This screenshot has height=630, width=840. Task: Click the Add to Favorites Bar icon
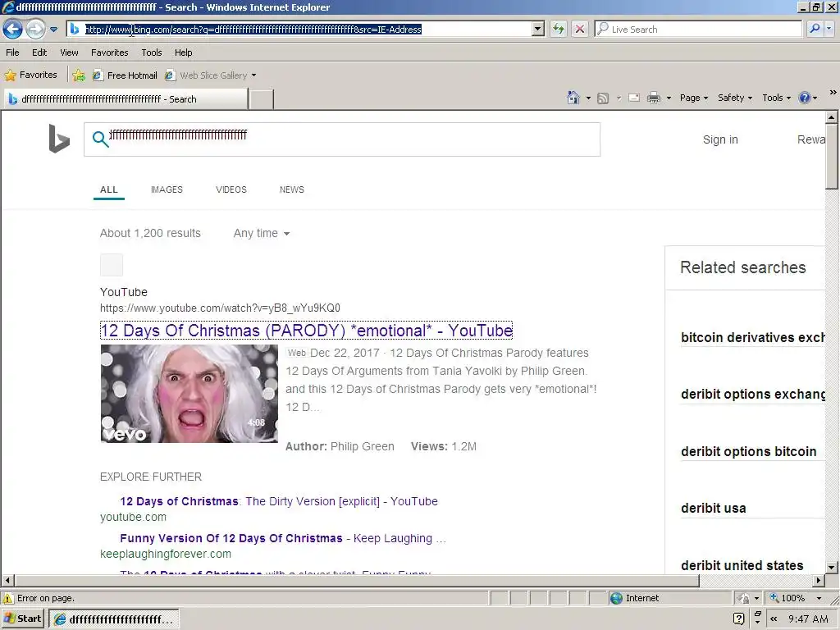79,75
